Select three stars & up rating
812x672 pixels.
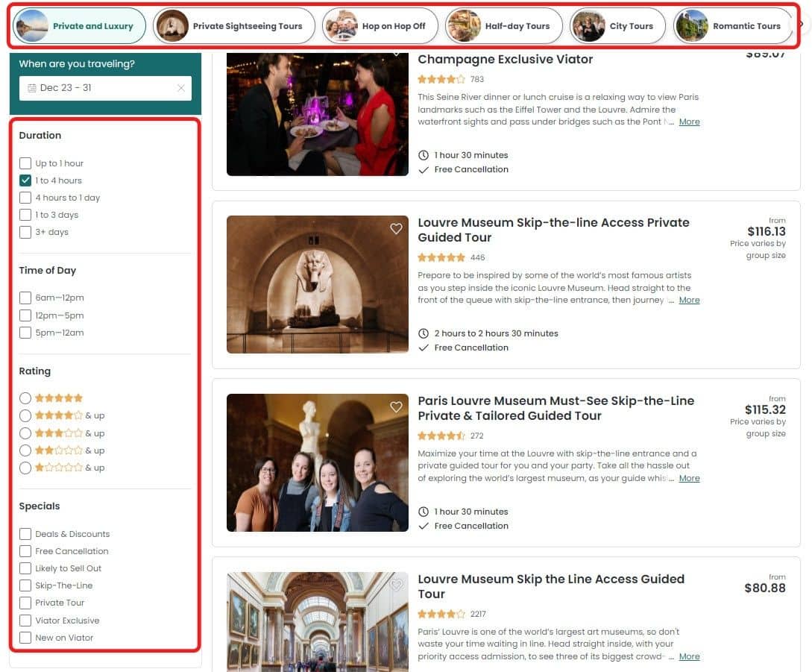tap(25, 433)
